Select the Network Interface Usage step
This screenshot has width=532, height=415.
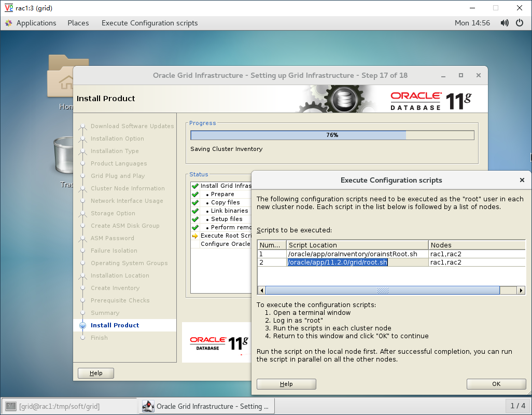coord(127,201)
